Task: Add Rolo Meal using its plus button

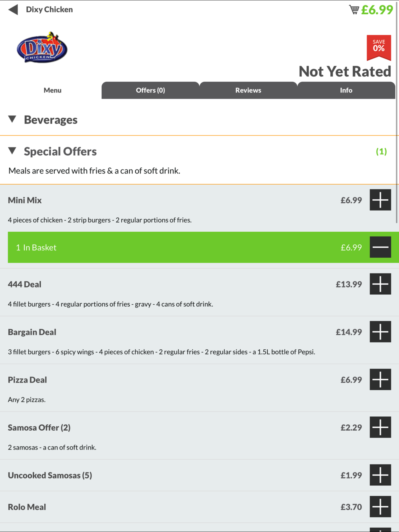Action: (380, 506)
